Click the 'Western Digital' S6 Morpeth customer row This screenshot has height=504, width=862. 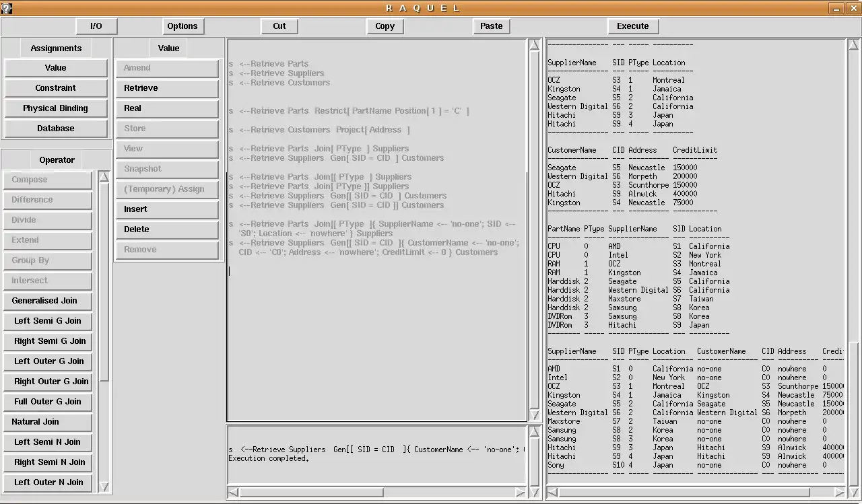click(622, 176)
